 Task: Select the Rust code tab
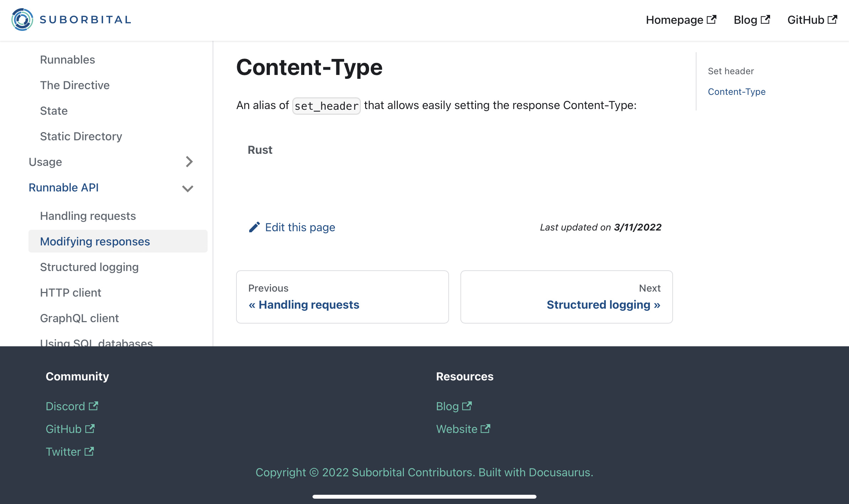[x=260, y=150]
